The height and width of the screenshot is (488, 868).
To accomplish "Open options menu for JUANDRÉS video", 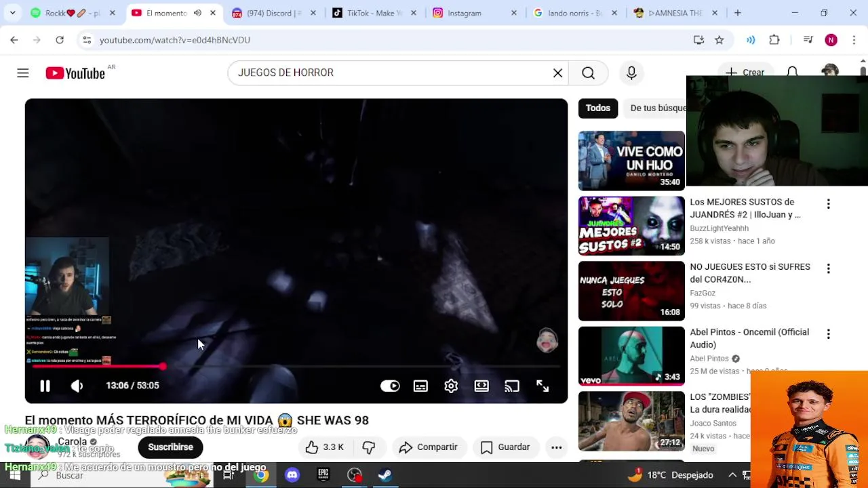I will click(x=828, y=203).
